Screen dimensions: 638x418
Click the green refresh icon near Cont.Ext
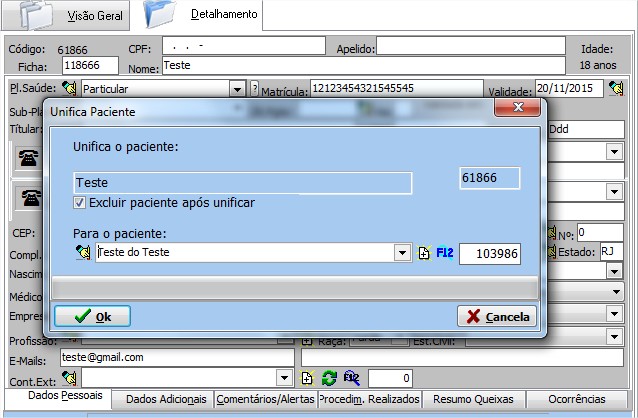(x=328, y=378)
